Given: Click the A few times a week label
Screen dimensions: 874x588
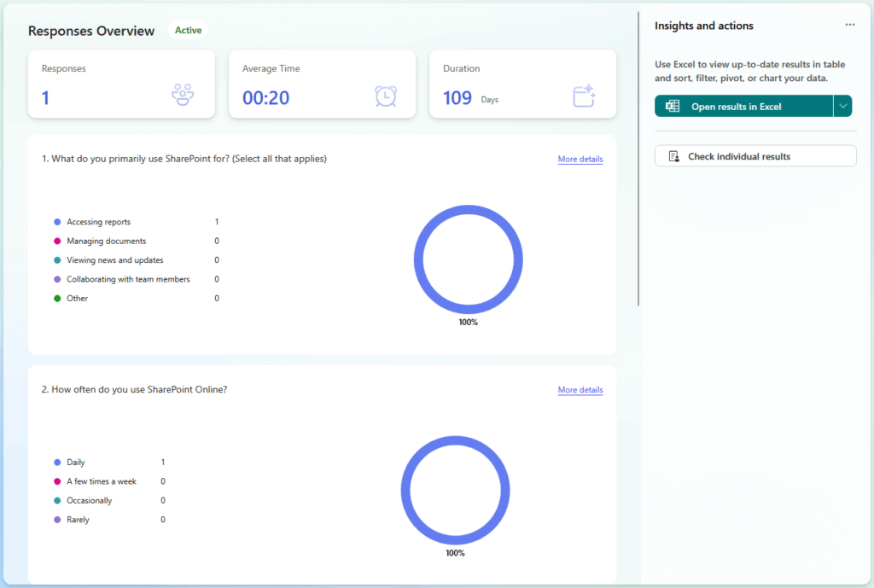Looking at the screenshot, I should 102,481.
